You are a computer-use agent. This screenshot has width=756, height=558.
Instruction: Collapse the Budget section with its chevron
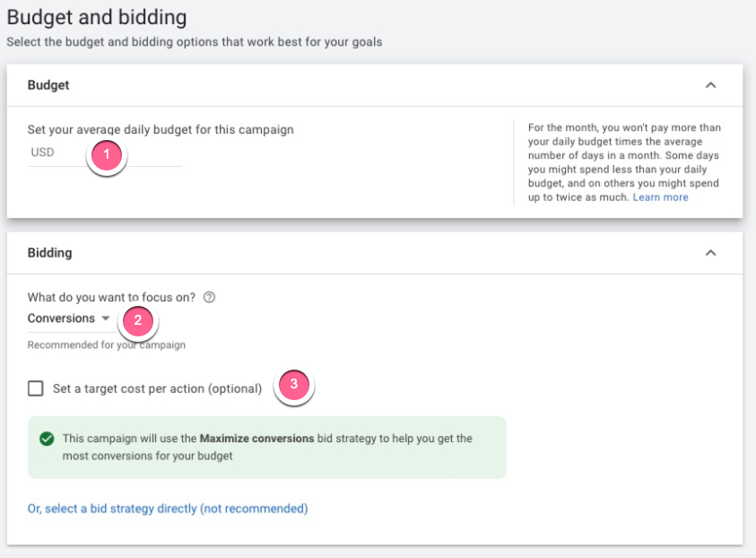click(710, 85)
